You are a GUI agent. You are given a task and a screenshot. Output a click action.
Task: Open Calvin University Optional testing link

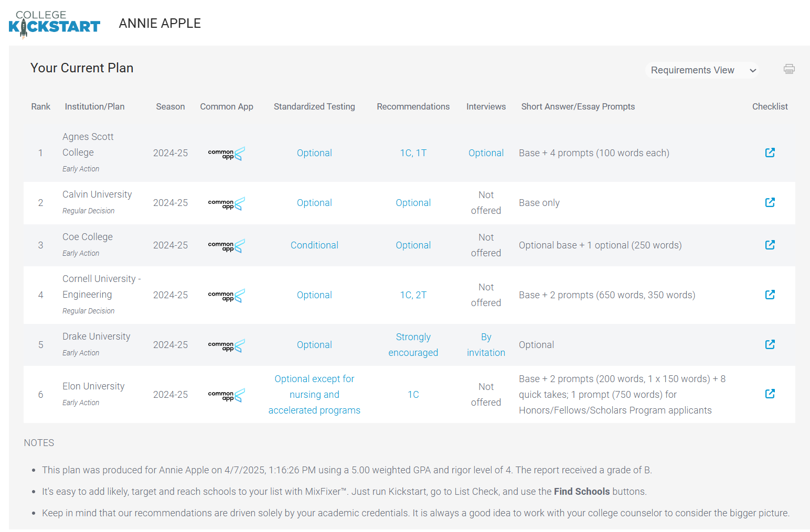point(314,203)
